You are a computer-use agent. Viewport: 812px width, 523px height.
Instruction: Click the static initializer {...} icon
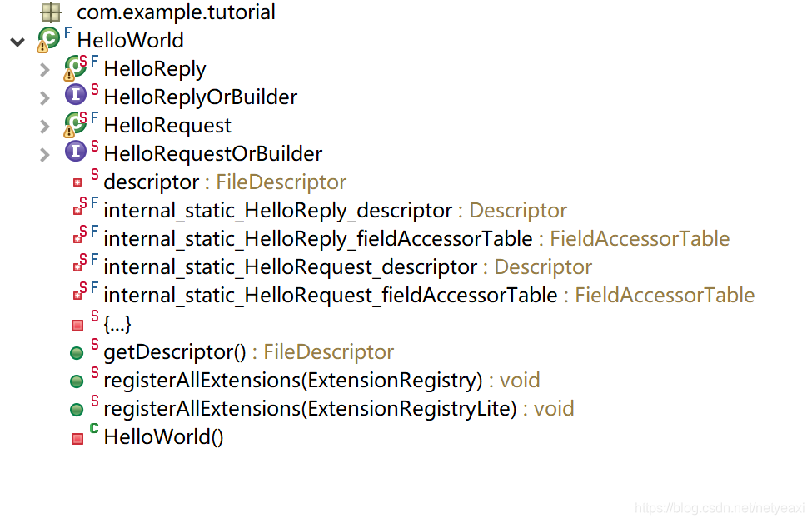[x=79, y=324]
